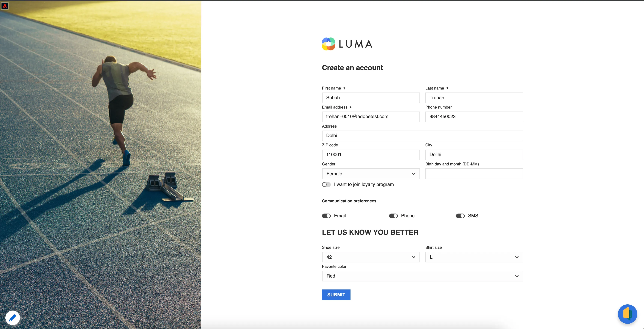Click the SUBMIT button
The image size is (644, 329).
336,295
